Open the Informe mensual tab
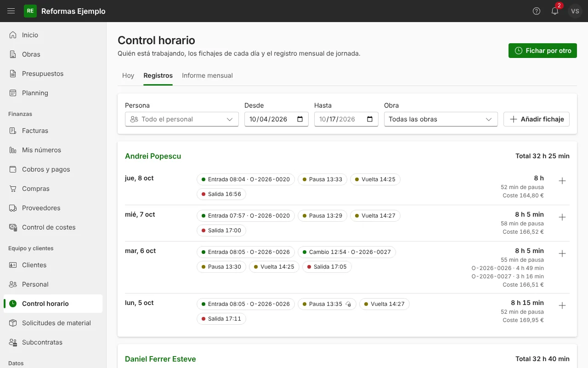The height and width of the screenshot is (368, 588). pos(207,75)
